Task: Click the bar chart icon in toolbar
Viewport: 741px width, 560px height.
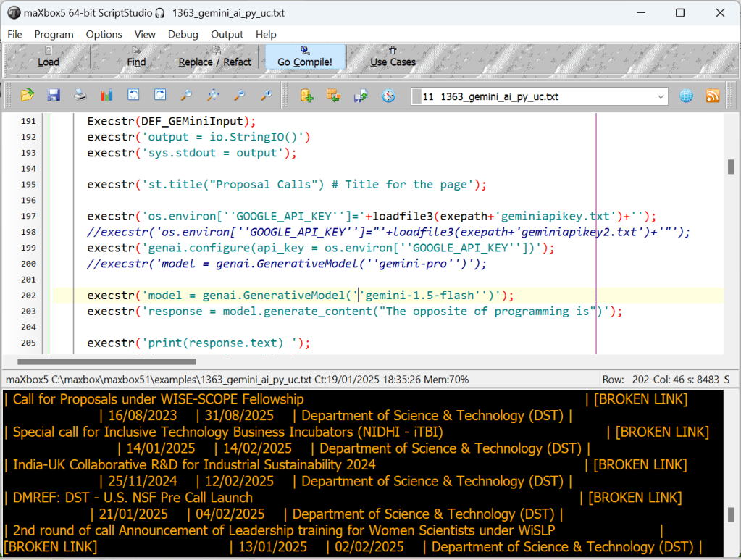Action: 106,96
